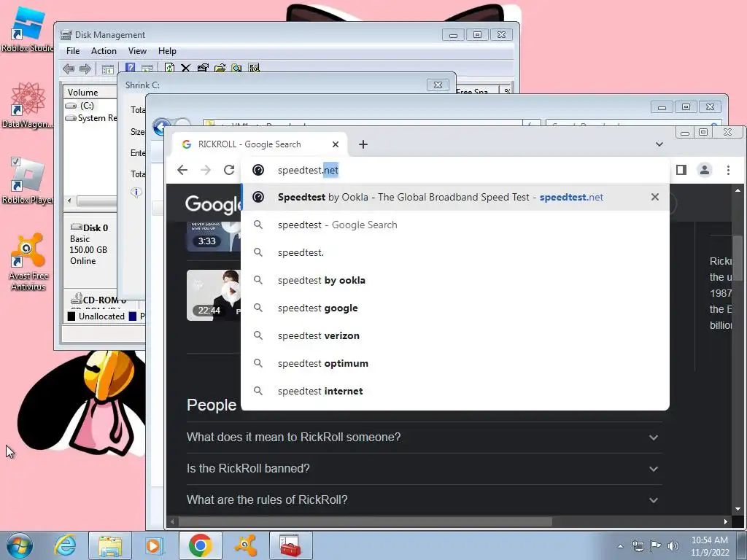Close the Shrink C: dialog
747x560 pixels.
coord(438,85)
